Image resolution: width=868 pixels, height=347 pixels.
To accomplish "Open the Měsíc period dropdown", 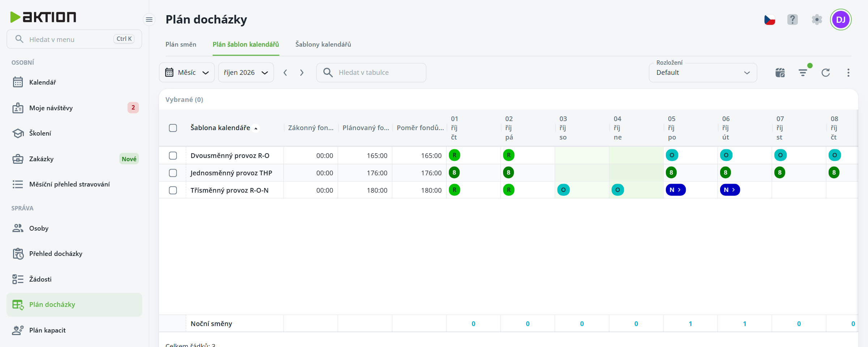I will 187,73.
